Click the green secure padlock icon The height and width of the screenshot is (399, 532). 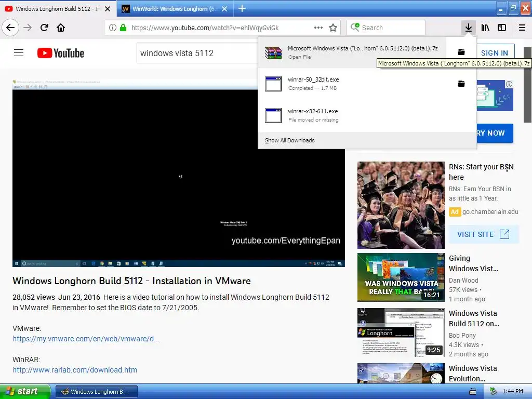(x=123, y=28)
